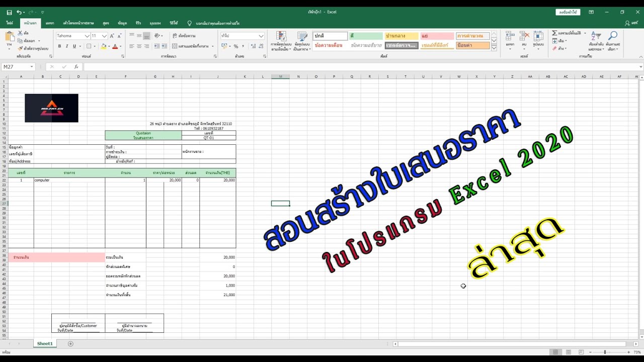
Task: Switch to the สูตร (Formulas) ribbon tab
Action: click(x=106, y=23)
